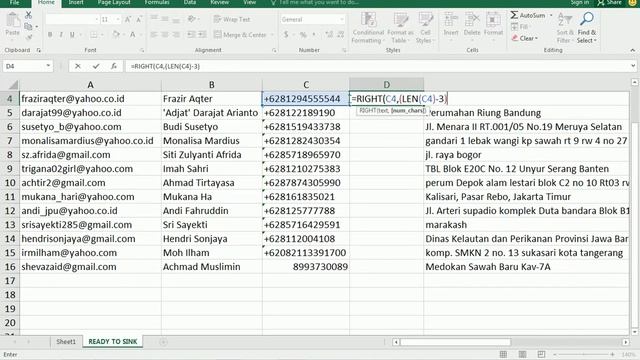Align text left icon

pyautogui.click(x=154, y=35)
